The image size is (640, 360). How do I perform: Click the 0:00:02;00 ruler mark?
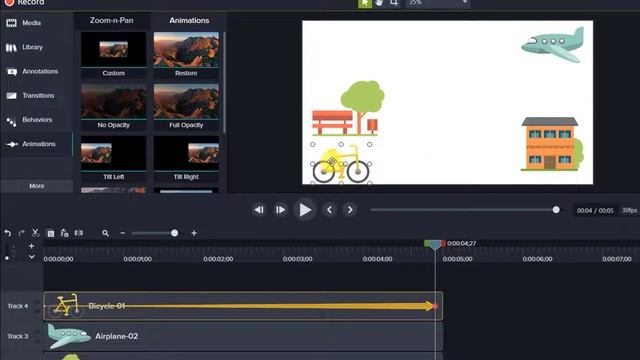pos(218,259)
